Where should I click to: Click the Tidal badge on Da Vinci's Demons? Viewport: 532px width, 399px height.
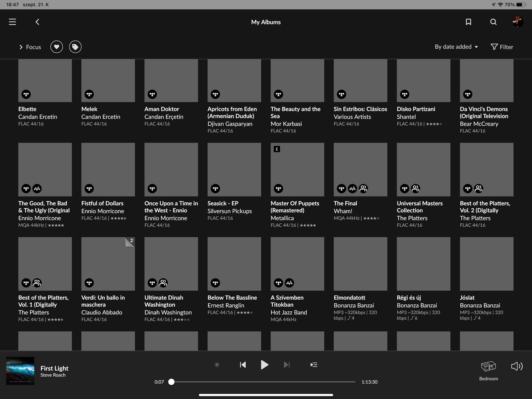coord(468,94)
